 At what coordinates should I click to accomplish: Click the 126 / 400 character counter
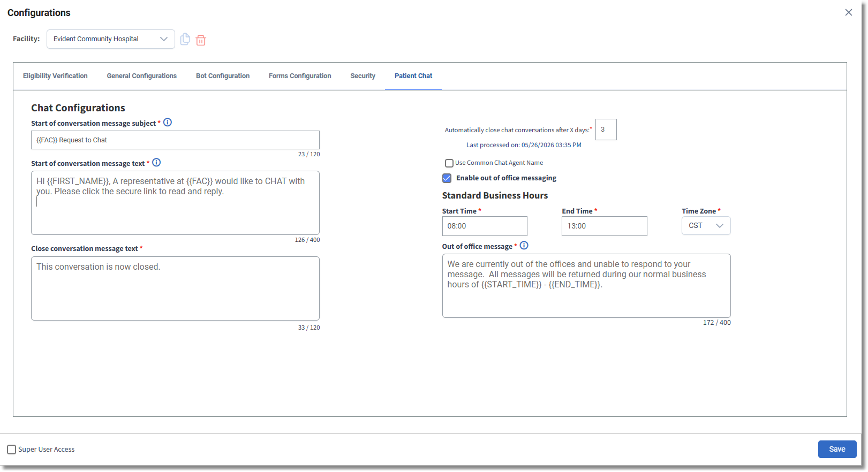[x=307, y=240]
